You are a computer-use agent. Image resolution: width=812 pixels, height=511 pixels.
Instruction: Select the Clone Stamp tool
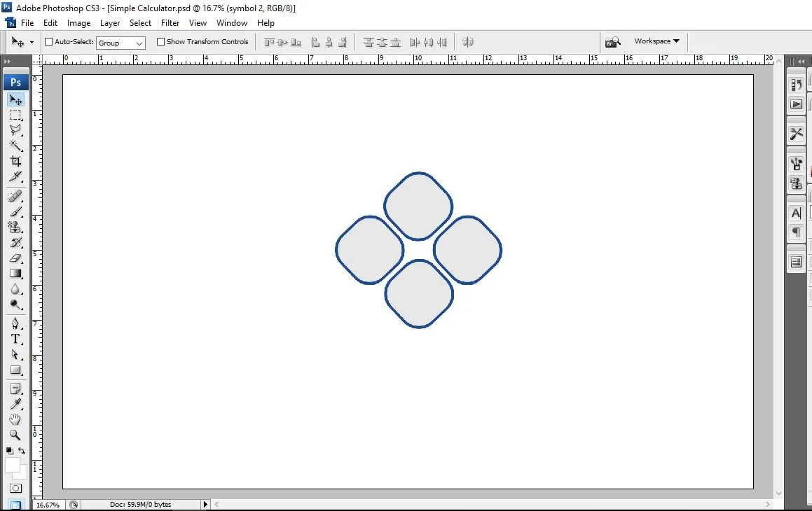(x=15, y=227)
